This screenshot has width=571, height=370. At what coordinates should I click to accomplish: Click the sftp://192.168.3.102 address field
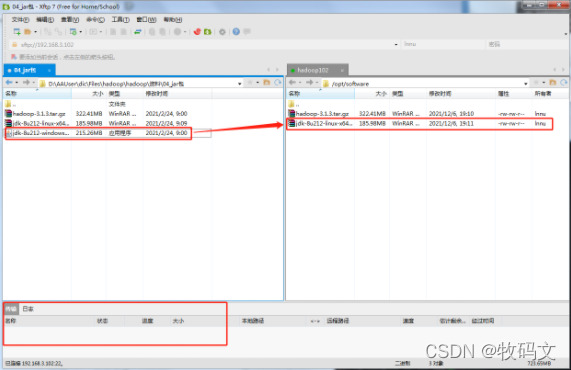(x=204, y=44)
